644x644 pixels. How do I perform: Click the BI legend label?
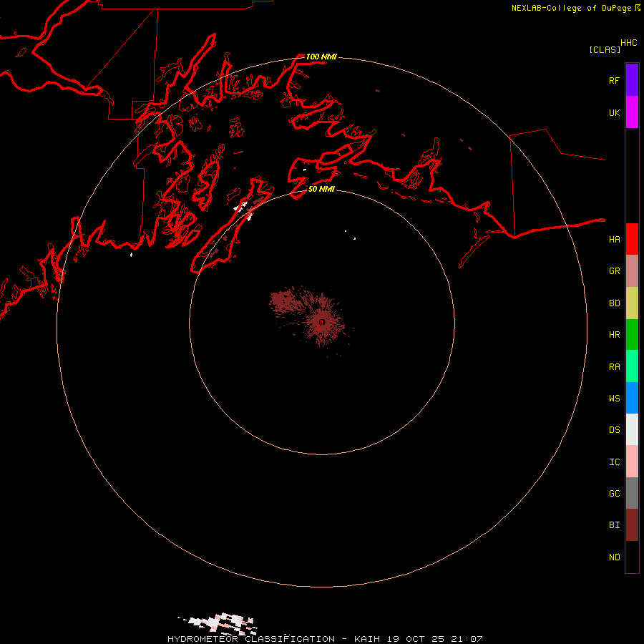click(x=614, y=525)
